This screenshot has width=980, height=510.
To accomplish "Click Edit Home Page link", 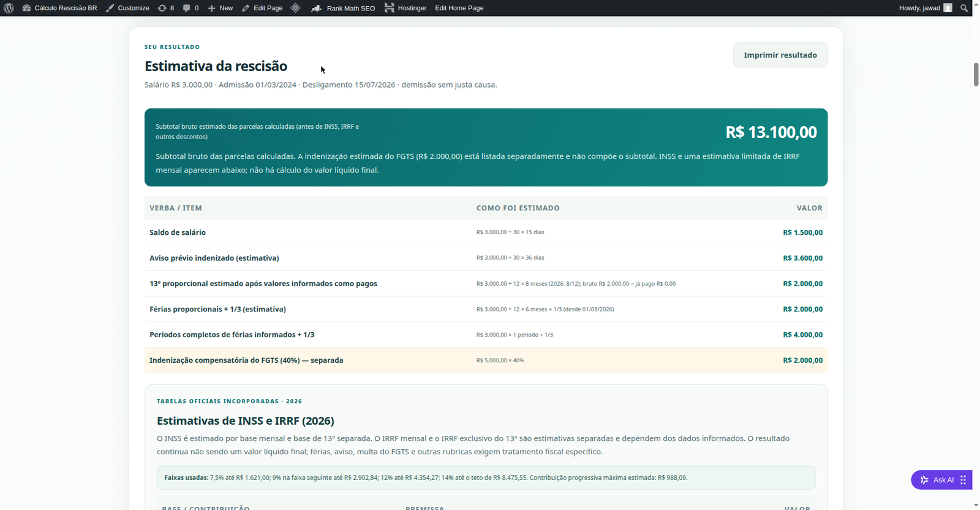I will (459, 8).
